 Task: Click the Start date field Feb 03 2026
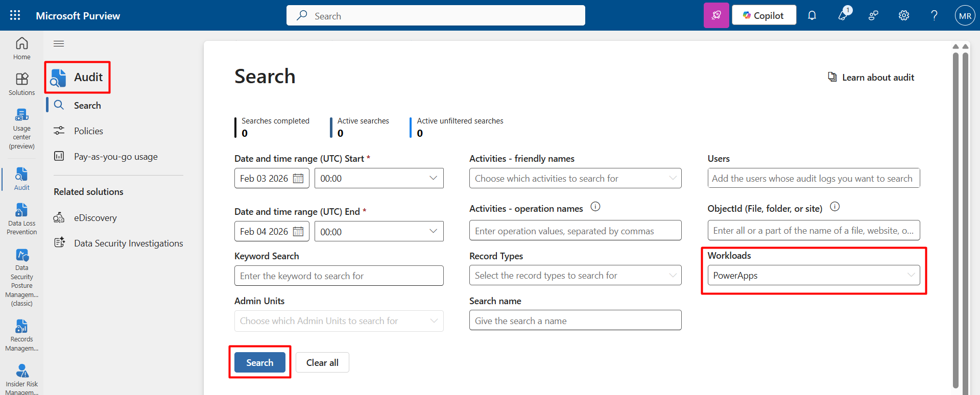pyautogui.click(x=272, y=178)
